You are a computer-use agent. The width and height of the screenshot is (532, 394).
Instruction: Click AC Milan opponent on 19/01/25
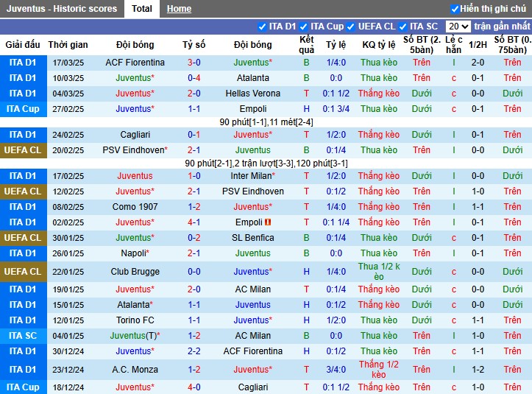[x=253, y=289]
